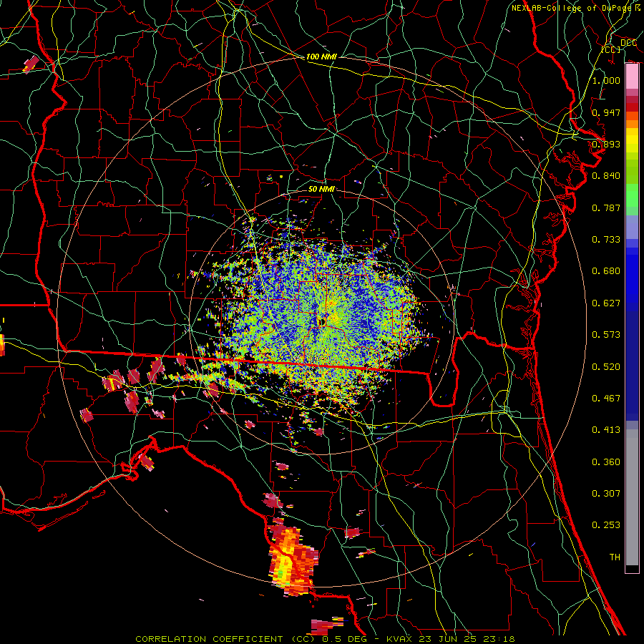Select the 0.573 scale value
Screen dimensions: 644x644
(x=606, y=335)
